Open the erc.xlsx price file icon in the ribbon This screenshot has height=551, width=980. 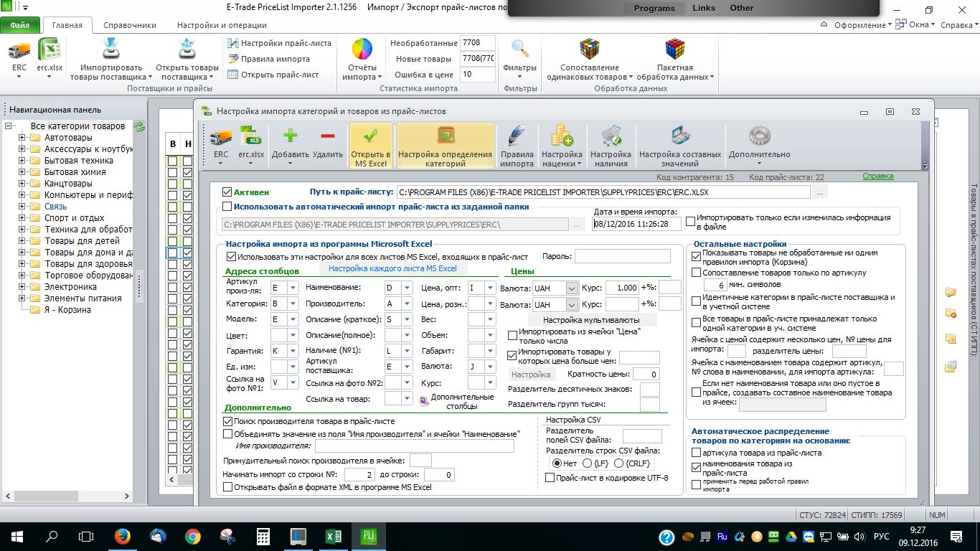click(50, 50)
